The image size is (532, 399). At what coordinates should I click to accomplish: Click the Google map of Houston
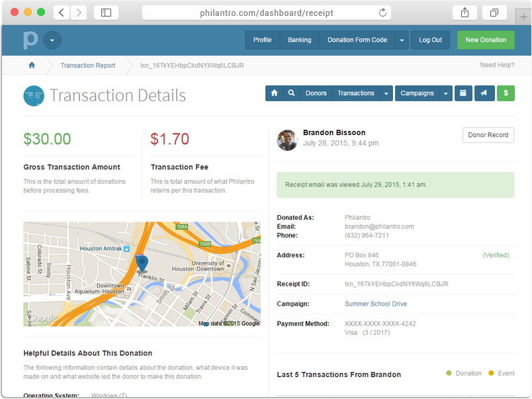coord(142,274)
